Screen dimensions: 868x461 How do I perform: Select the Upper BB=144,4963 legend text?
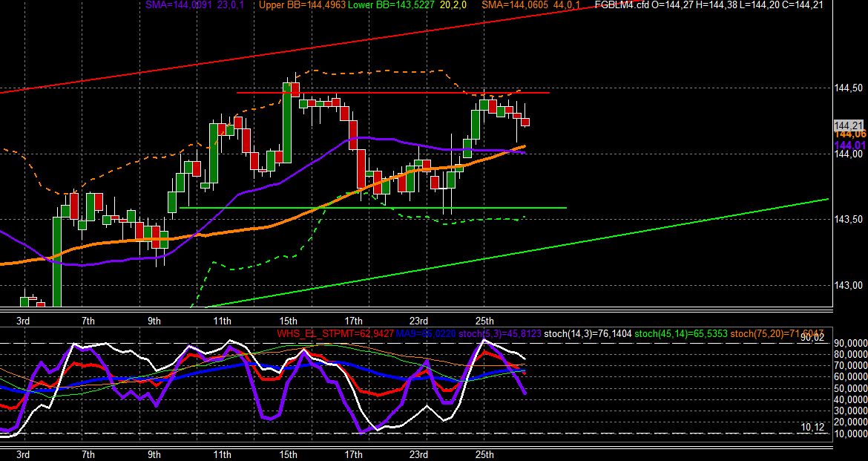(302, 5)
